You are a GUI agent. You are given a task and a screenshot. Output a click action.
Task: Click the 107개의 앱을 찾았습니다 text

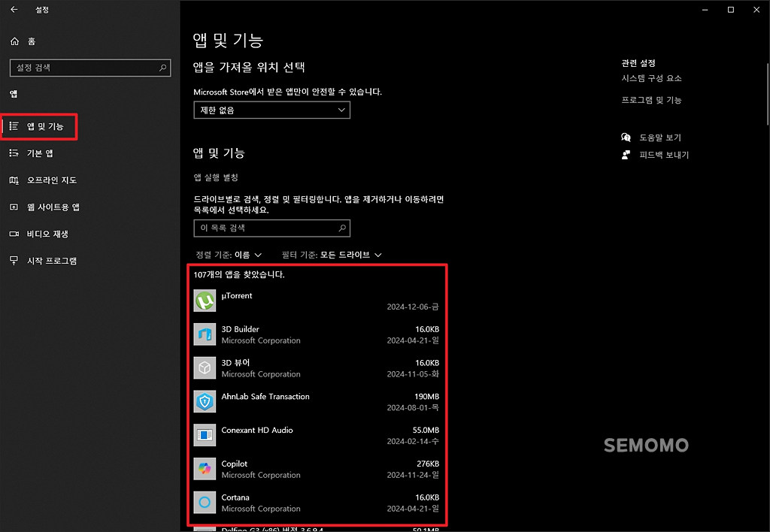(x=239, y=274)
